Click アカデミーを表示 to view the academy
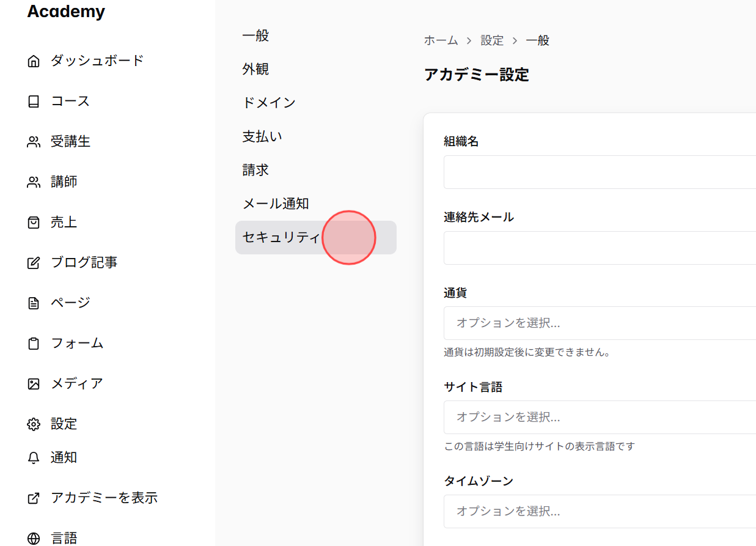The width and height of the screenshot is (756, 546). (106, 497)
